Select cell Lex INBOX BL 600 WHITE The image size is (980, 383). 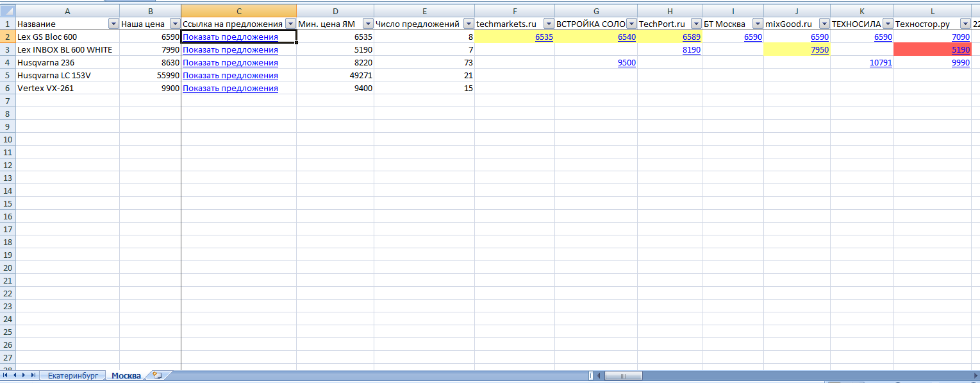[x=67, y=50]
